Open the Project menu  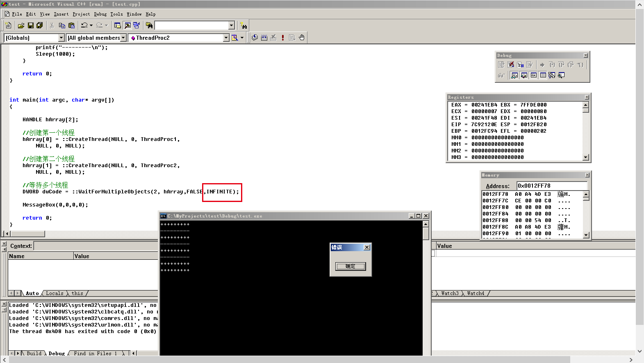click(x=81, y=14)
